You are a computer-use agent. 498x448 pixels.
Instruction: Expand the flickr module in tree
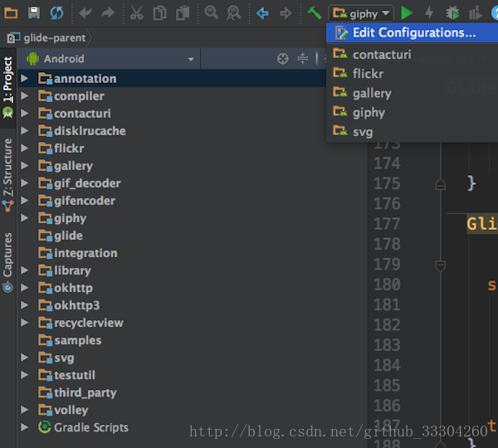tap(24, 149)
